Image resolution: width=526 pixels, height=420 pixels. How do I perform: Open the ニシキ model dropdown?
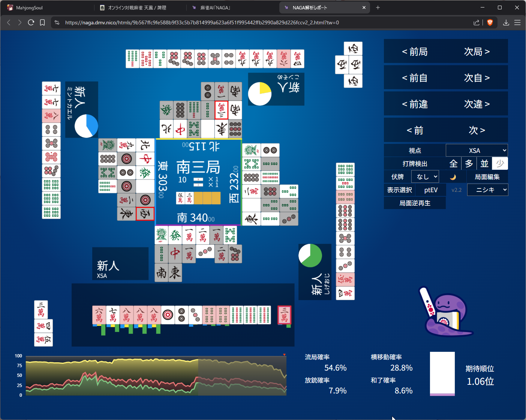click(487, 190)
